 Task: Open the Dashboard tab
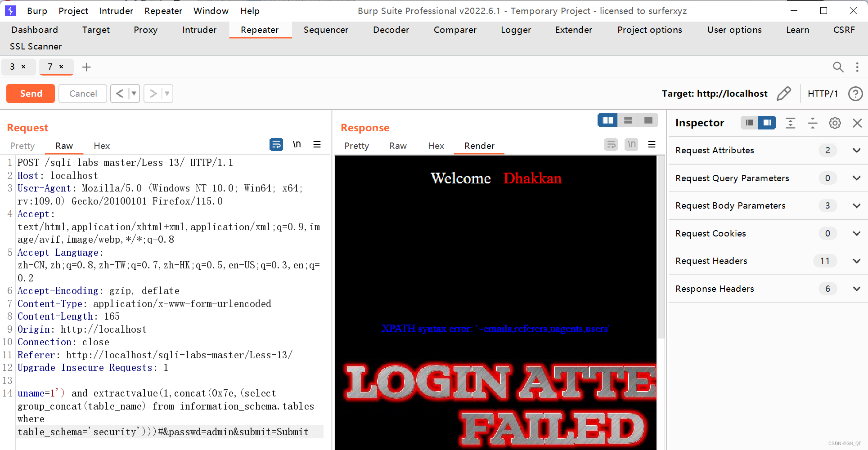(35, 30)
